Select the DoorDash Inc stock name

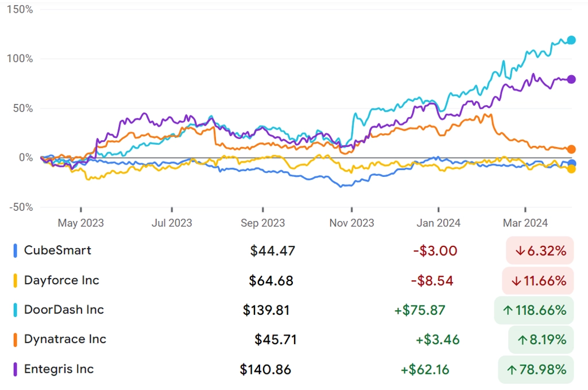pos(64,310)
